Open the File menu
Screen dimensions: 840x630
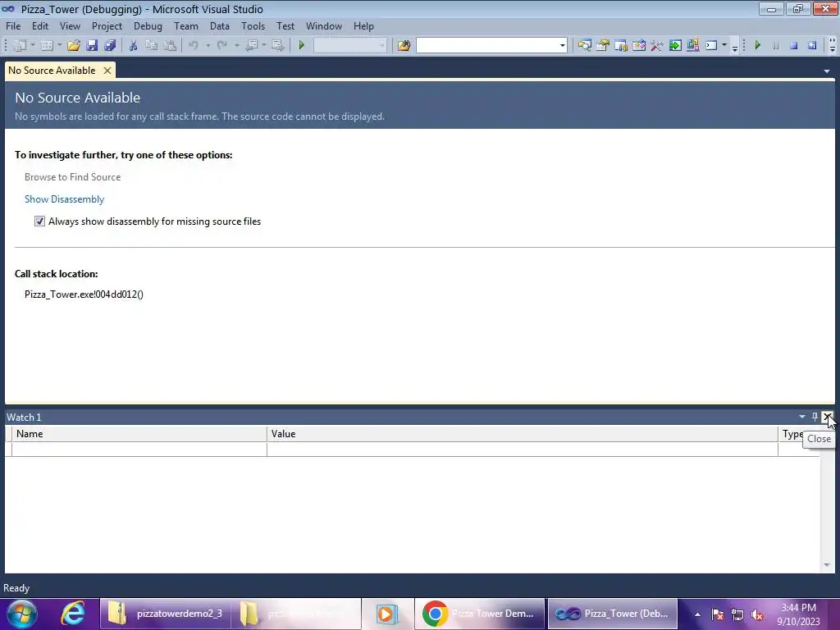13,25
